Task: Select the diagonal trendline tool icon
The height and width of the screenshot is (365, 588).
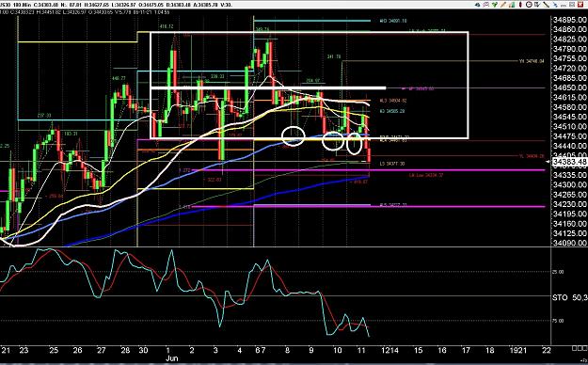Action: tap(546, 5)
